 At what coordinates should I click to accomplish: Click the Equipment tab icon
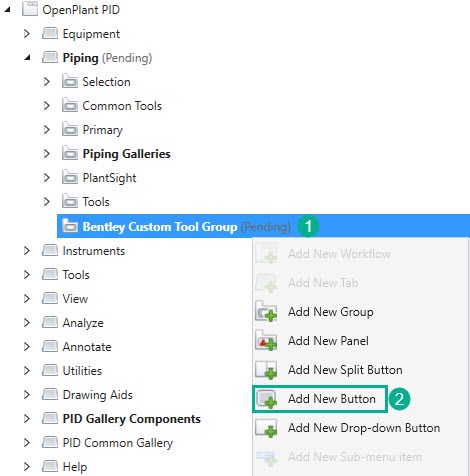[50, 34]
